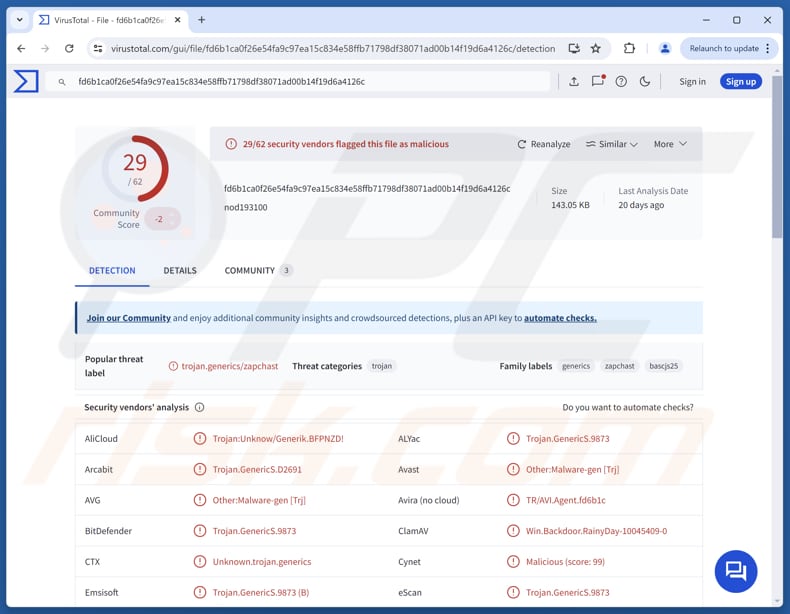Expand the Similar dropdown

pos(612,144)
